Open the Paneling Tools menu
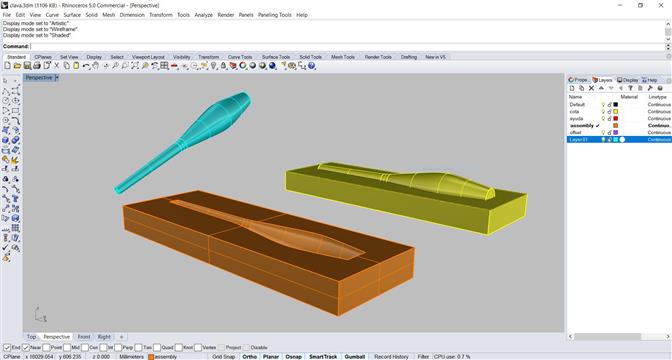672x360 pixels. tap(274, 15)
